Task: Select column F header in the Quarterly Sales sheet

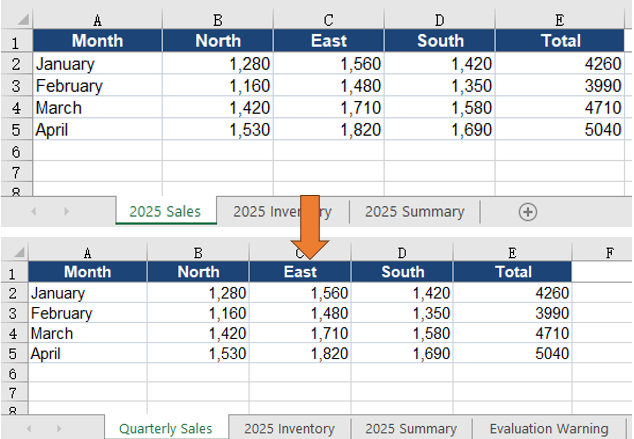Action: [x=609, y=252]
